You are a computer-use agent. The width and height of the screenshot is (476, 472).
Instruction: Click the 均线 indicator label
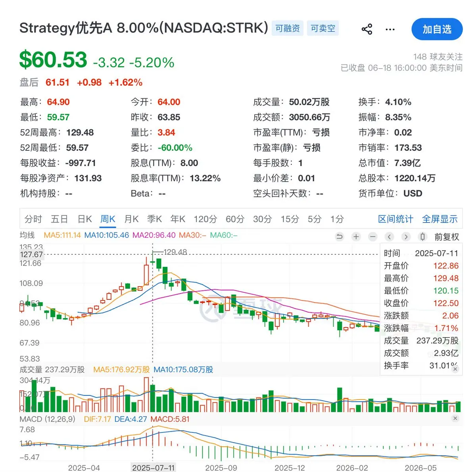point(27,235)
